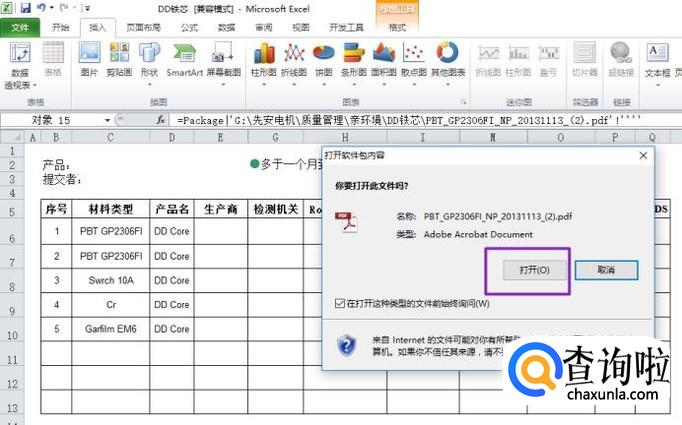Open the Undo history dropdown arrow
Image resolution: width=682 pixels, height=425 pixels.
pos(52,8)
